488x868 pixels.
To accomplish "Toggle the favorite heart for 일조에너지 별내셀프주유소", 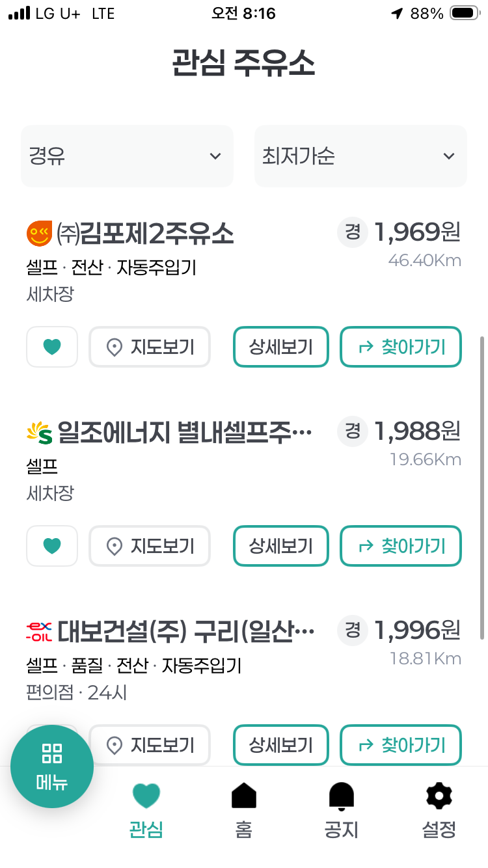I will point(52,546).
